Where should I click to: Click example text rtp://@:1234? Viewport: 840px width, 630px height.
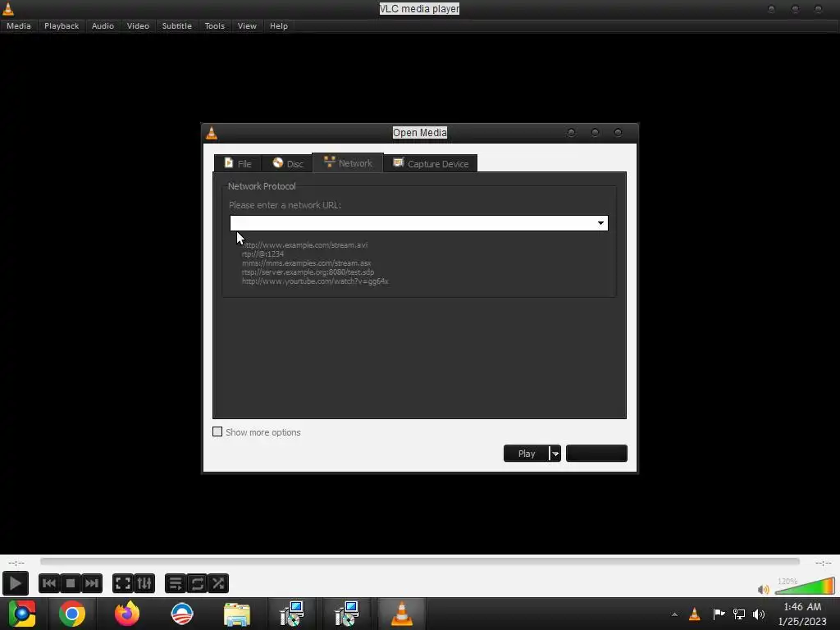coord(262,254)
